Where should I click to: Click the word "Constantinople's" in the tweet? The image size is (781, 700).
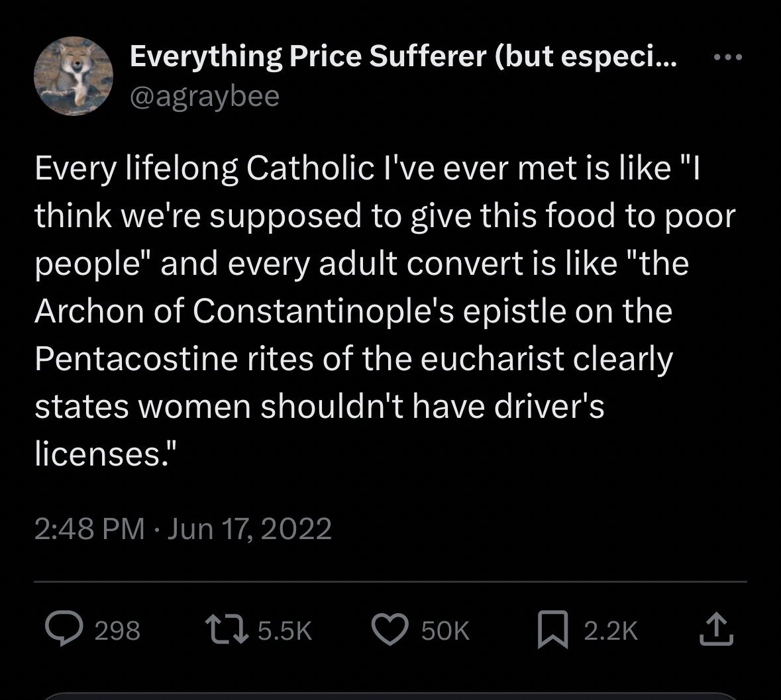pyautogui.click(x=323, y=311)
